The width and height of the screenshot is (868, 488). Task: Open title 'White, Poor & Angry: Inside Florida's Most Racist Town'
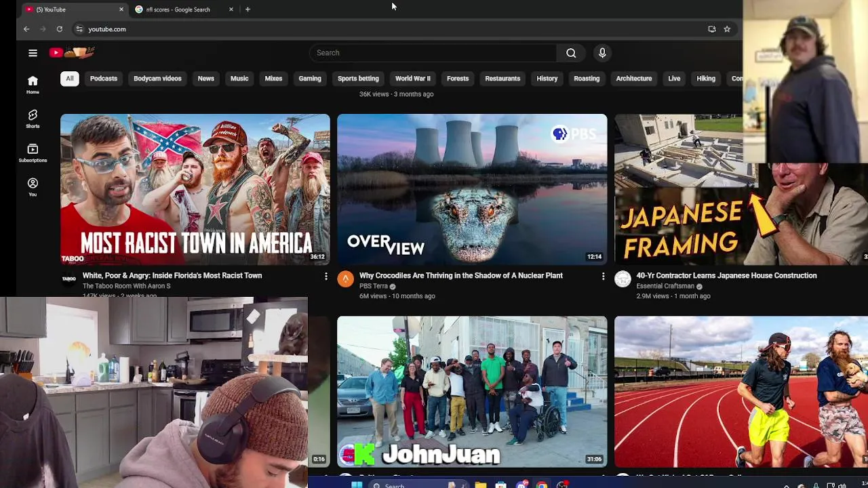tap(172, 276)
